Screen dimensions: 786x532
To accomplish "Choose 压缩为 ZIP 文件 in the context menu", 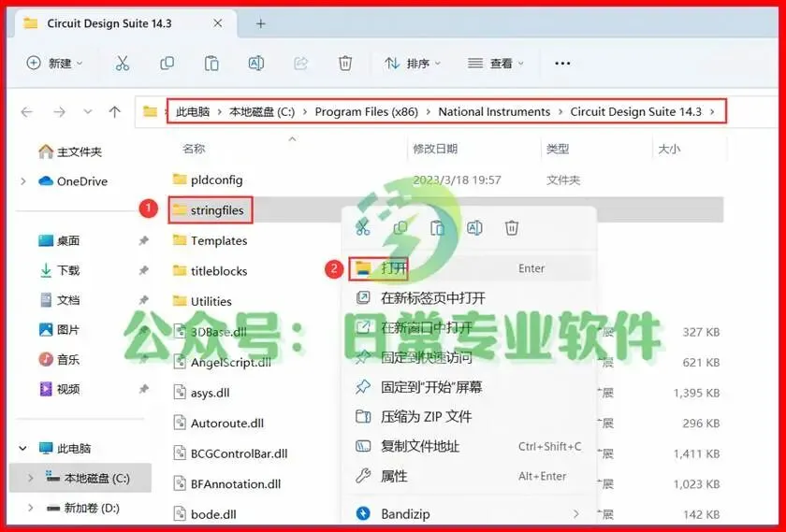I will (470, 416).
